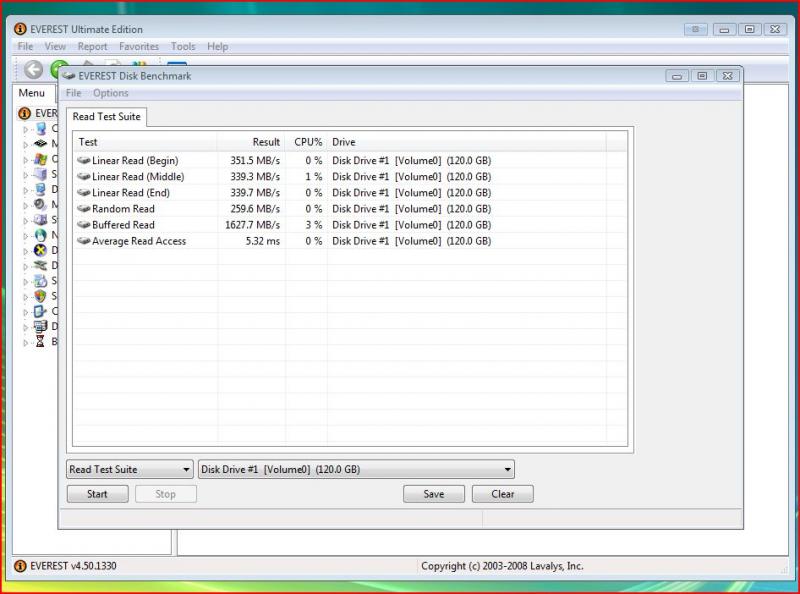Click the Computer icon in the Menu tree

pyautogui.click(x=41, y=129)
